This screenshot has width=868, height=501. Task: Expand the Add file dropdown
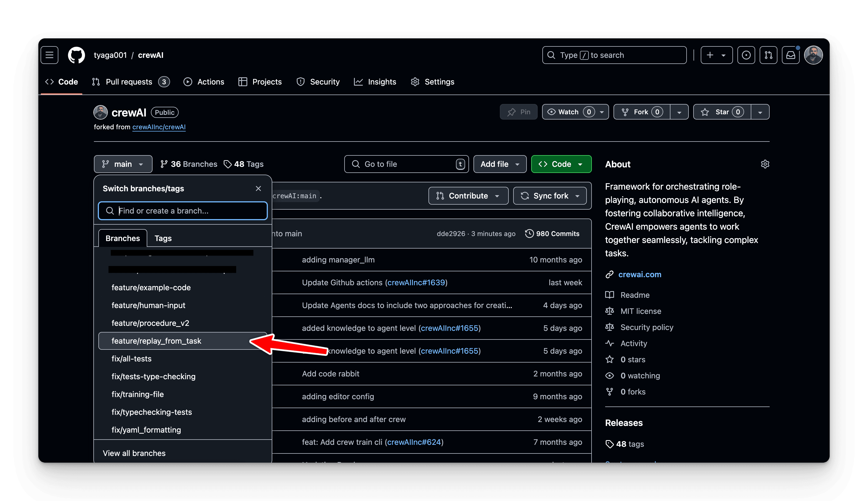coord(500,164)
